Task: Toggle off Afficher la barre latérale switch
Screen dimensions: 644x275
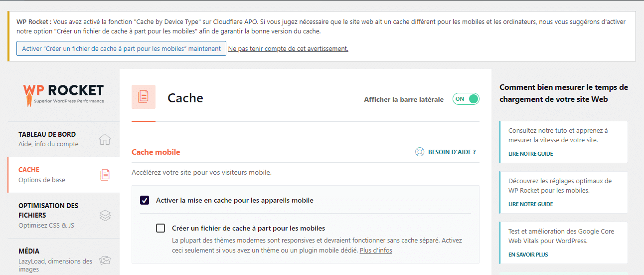Action: [x=466, y=99]
